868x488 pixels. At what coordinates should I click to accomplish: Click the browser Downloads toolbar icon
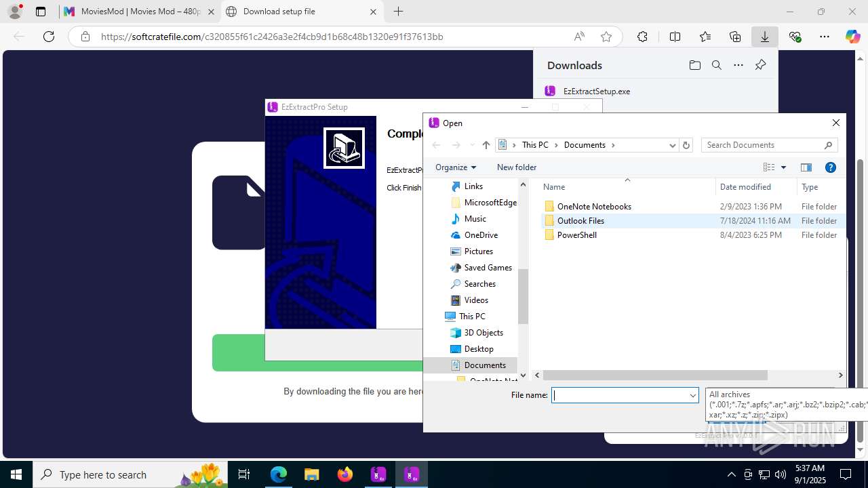point(764,37)
